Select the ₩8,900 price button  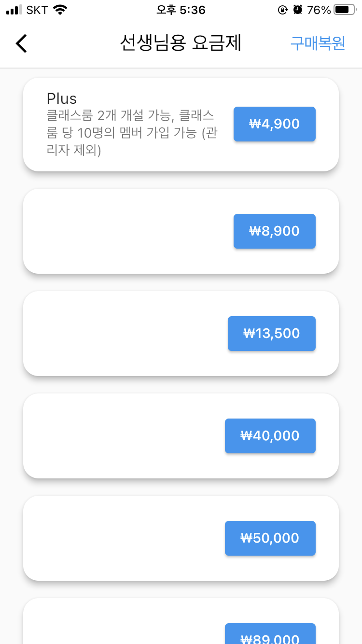click(x=275, y=231)
